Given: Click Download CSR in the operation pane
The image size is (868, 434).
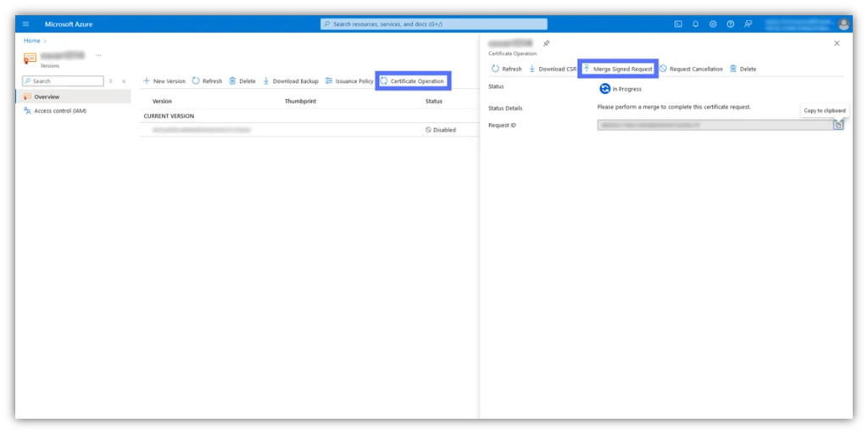Looking at the screenshot, I should [552, 69].
